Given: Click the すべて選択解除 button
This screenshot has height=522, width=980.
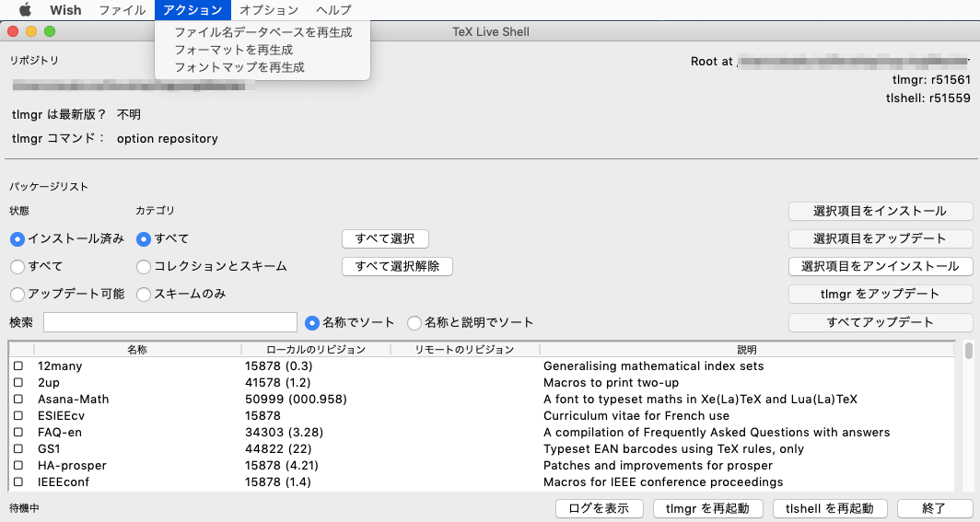Looking at the screenshot, I should 397,266.
